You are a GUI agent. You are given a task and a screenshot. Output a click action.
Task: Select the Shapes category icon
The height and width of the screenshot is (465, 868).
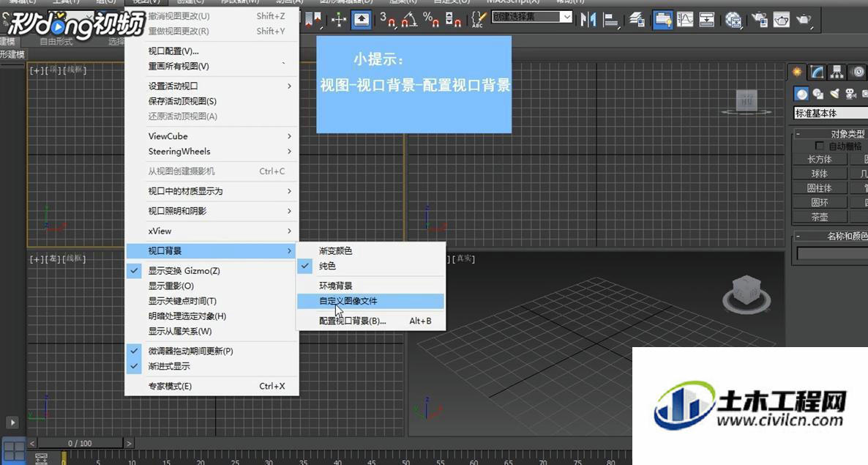(818, 94)
